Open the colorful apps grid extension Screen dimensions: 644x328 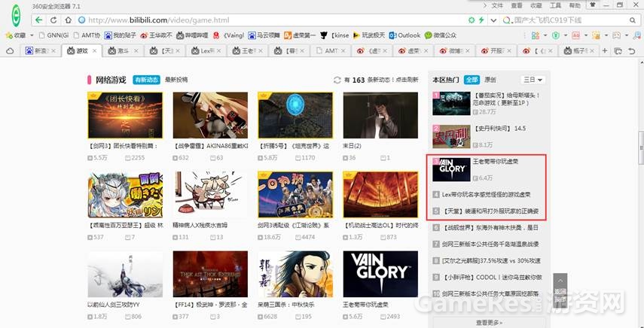point(536,35)
